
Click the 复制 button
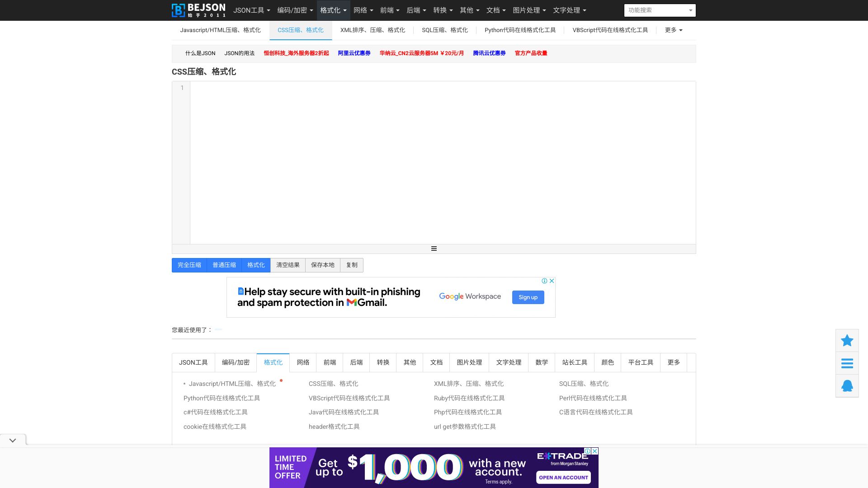point(352,265)
